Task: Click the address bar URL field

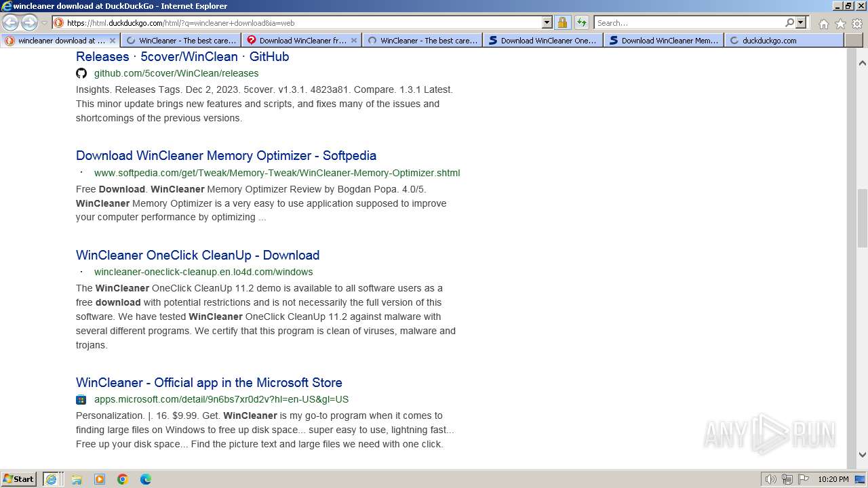Action: pyautogui.click(x=302, y=22)
